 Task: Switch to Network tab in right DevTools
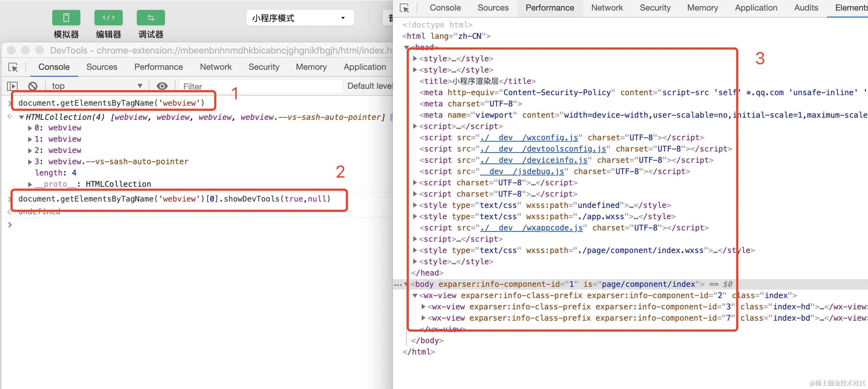coord(607,8)
